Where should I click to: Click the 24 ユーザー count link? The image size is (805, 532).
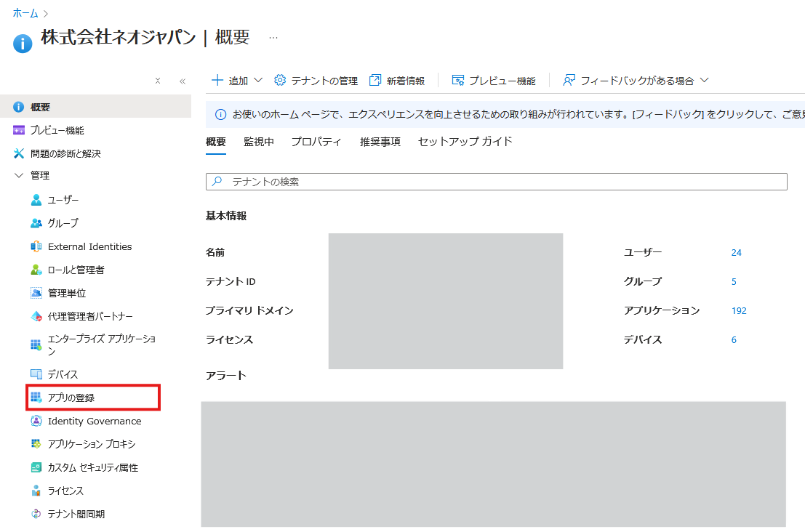pos(736,252)
